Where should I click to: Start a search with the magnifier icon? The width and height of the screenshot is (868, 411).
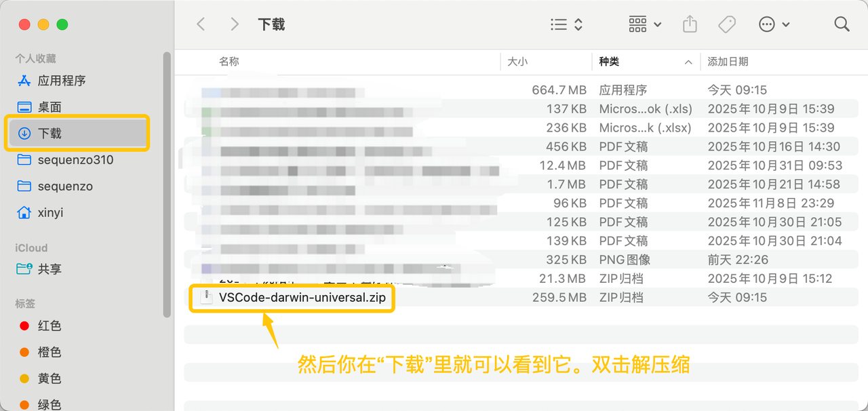tap(842, 24)
